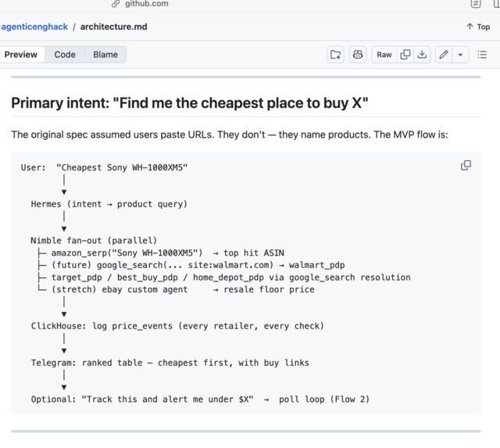Click github.com address text

point(146,3)
